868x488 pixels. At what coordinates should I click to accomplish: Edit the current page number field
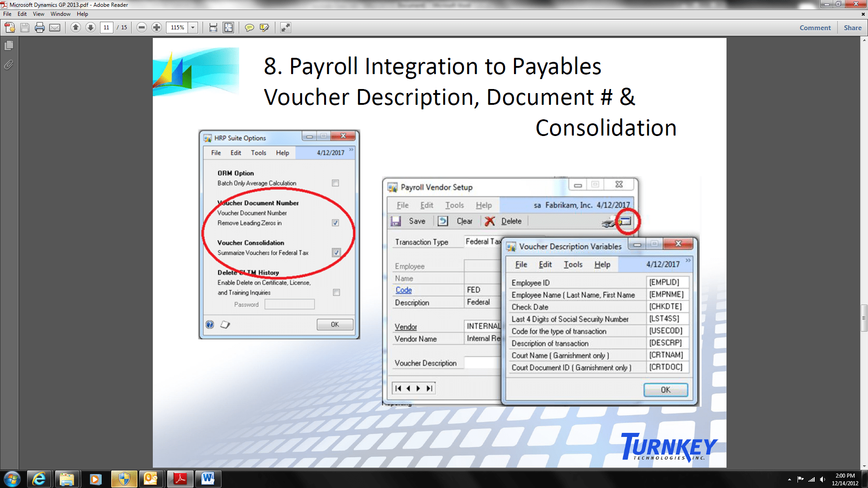106,28
